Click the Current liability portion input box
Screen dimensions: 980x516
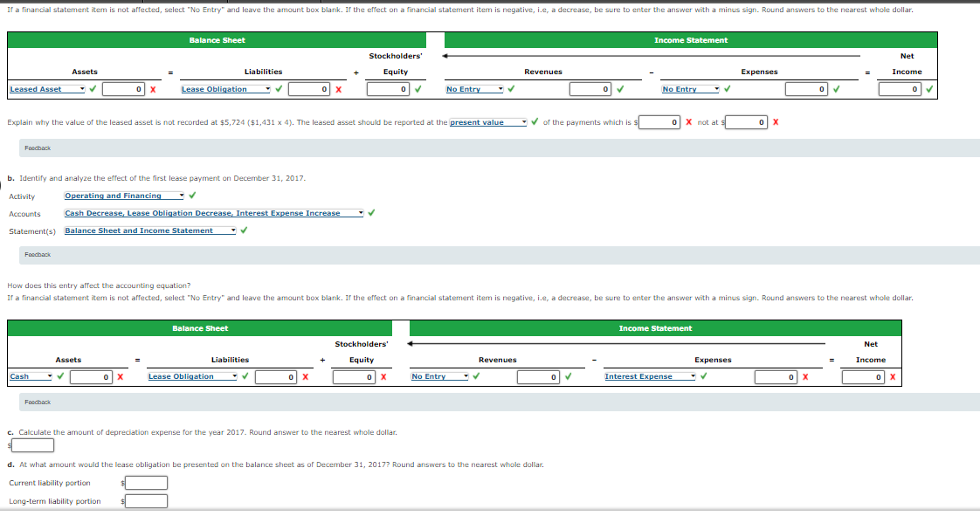[x=145, y=482]
